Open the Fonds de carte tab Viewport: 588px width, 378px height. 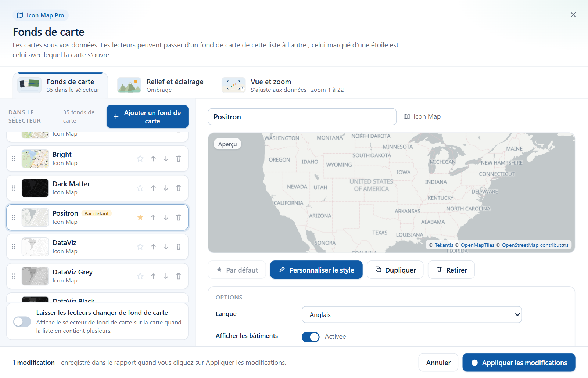coord(60,85)
